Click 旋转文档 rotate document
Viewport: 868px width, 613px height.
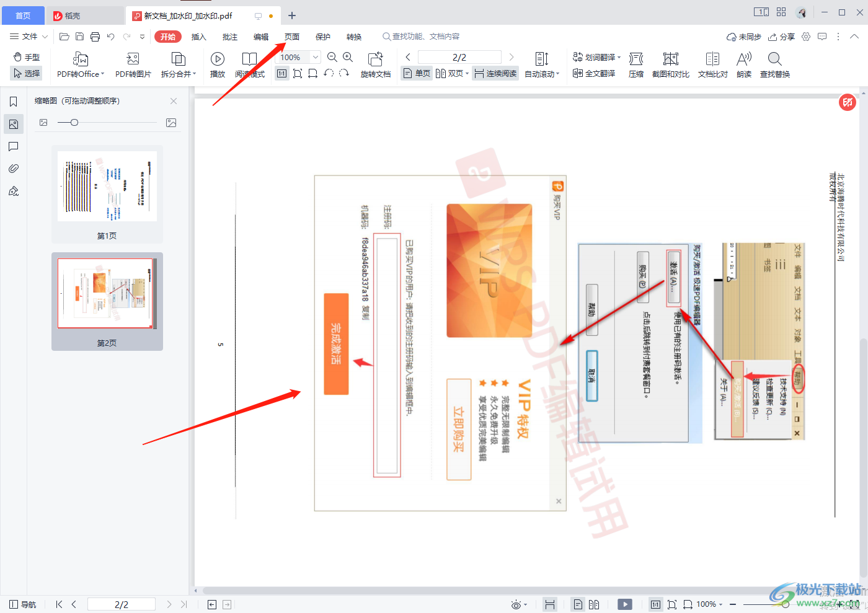click(376, 65)
